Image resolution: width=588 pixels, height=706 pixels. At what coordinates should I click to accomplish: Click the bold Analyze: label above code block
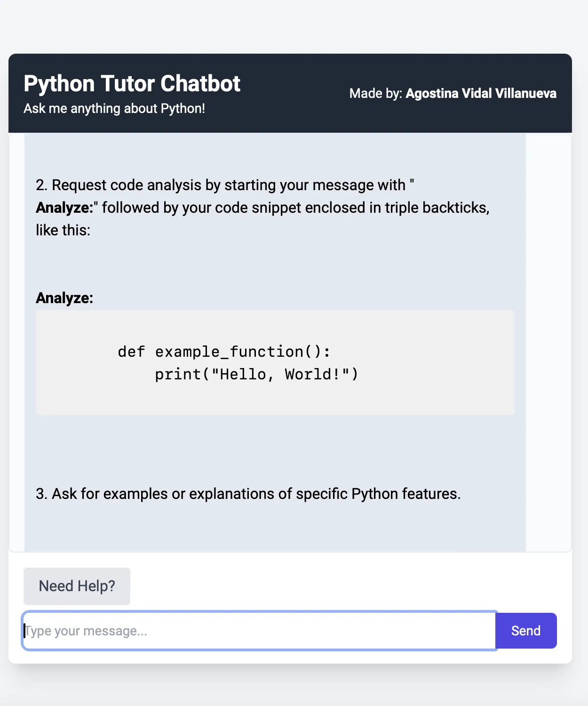coord(64,298)
